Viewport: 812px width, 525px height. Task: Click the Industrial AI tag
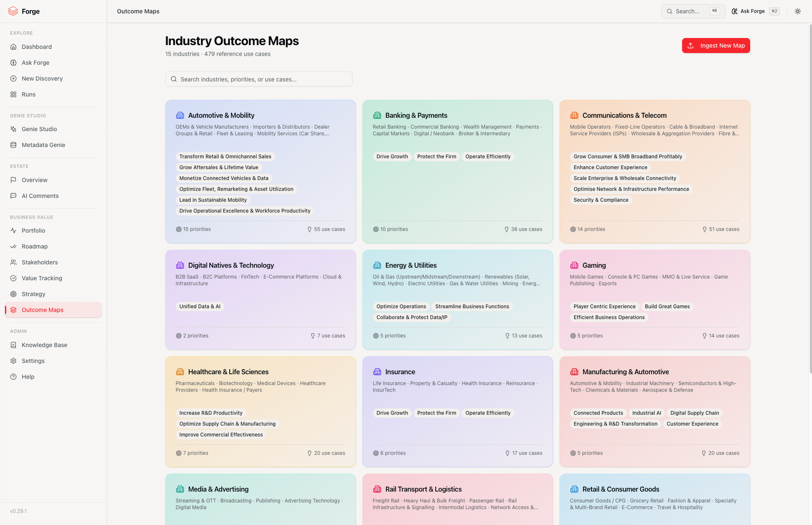(647, 413)
